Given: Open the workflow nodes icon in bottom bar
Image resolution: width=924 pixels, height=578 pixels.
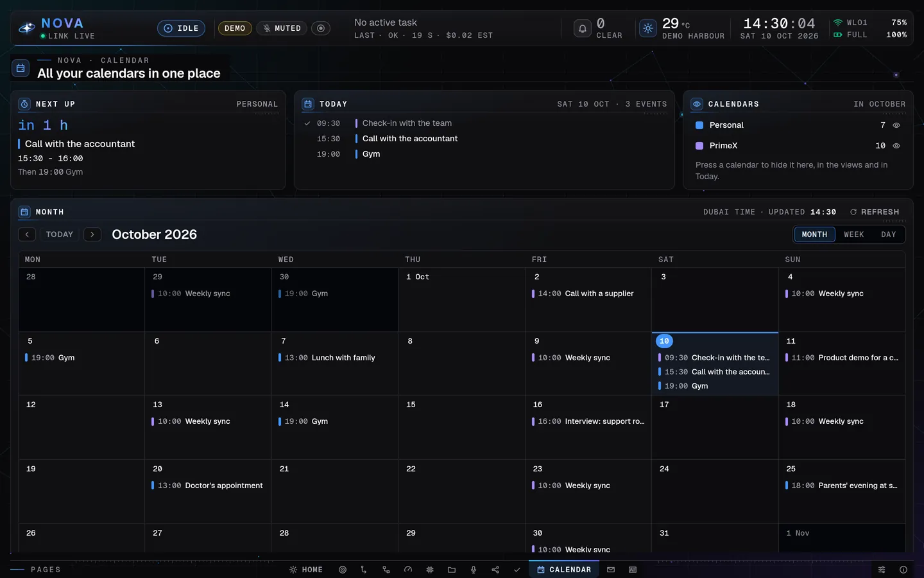Looking at the screenshot, I should [386, 570].
